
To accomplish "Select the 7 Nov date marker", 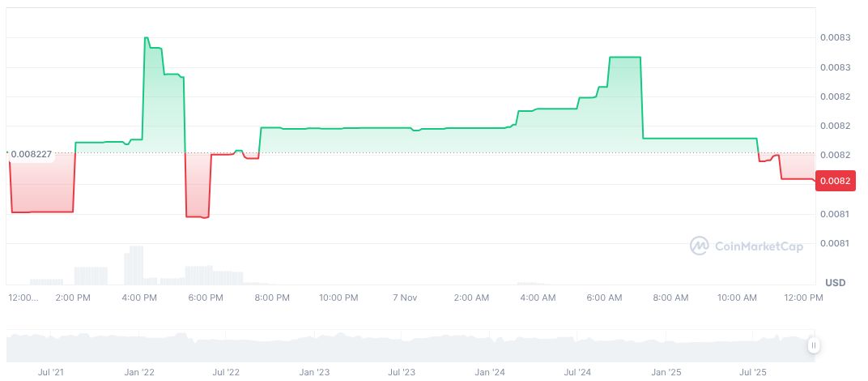I will pyautogui.click(x=402, y=298).
